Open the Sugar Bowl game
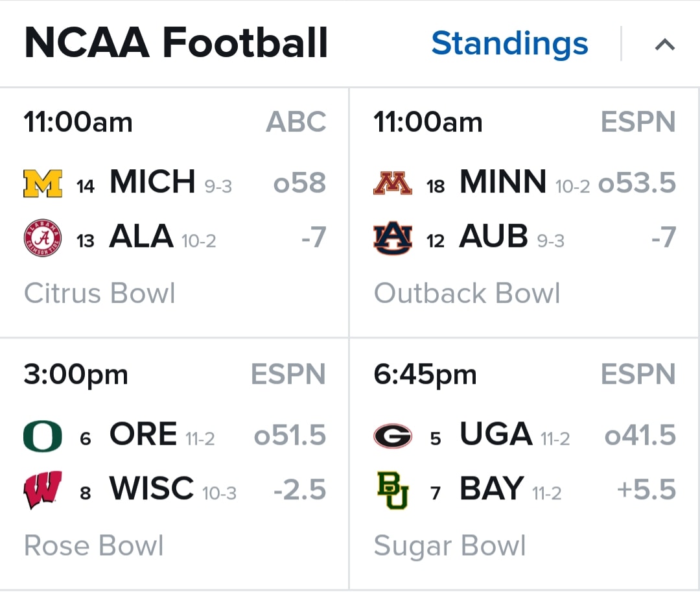This screenshot has width=700, height=592. click(524, 464)
